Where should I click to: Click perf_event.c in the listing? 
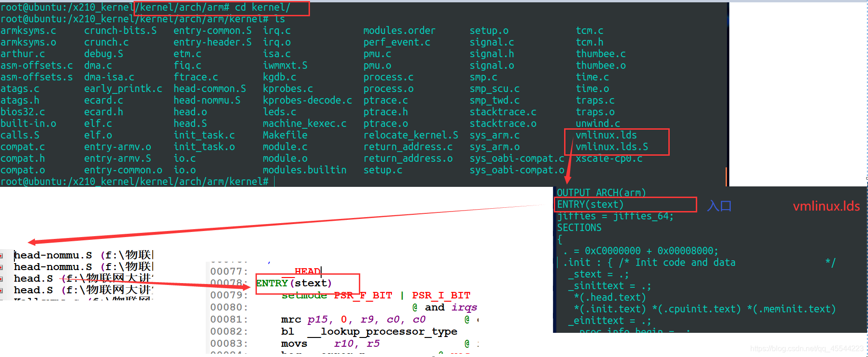point(397,42)
